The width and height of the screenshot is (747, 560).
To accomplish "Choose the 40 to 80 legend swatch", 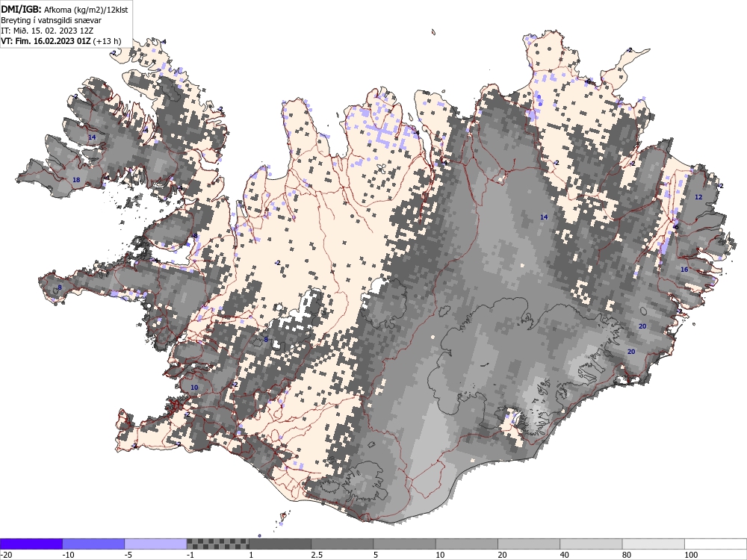I will [591, 544].
